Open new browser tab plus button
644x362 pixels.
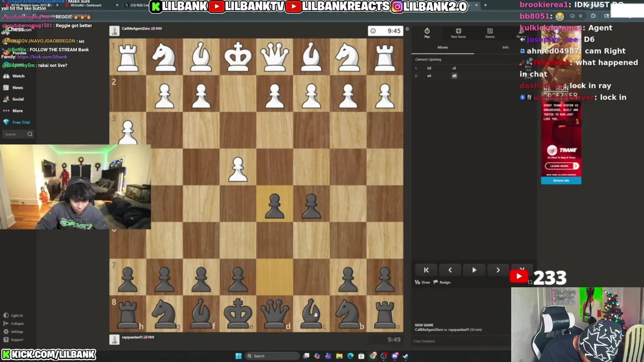(x=485, y=6)
